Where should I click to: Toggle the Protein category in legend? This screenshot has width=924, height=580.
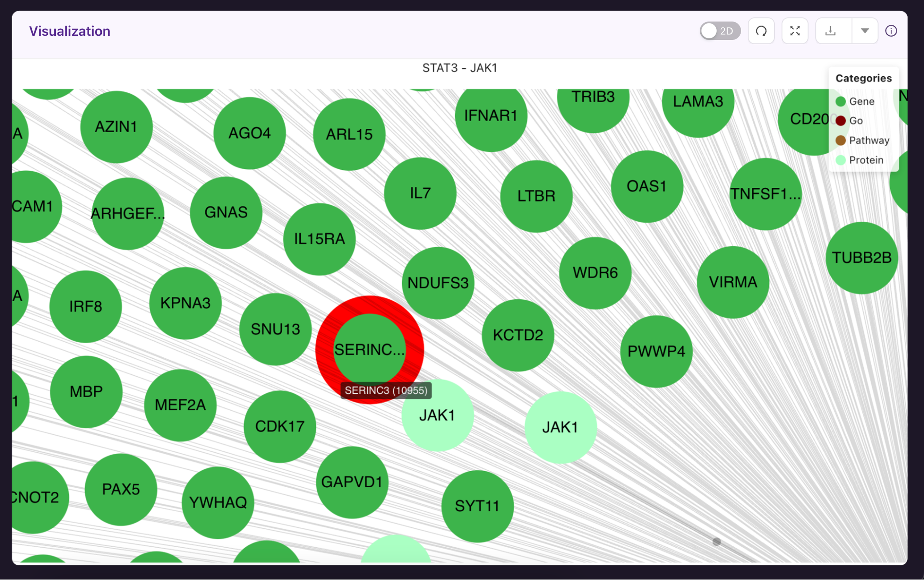click(859, 160)
